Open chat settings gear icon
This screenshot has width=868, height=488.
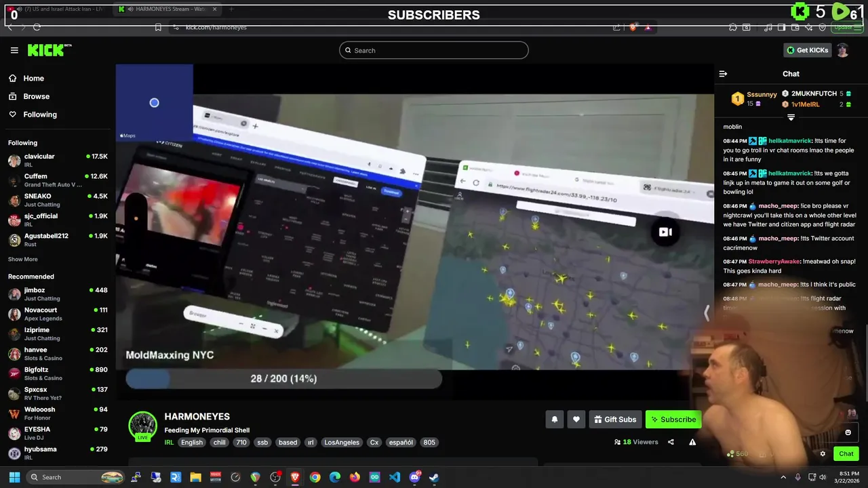[823, 454]
